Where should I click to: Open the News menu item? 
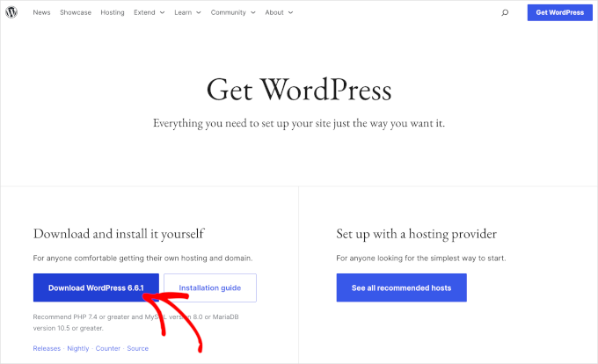point(41,13)
